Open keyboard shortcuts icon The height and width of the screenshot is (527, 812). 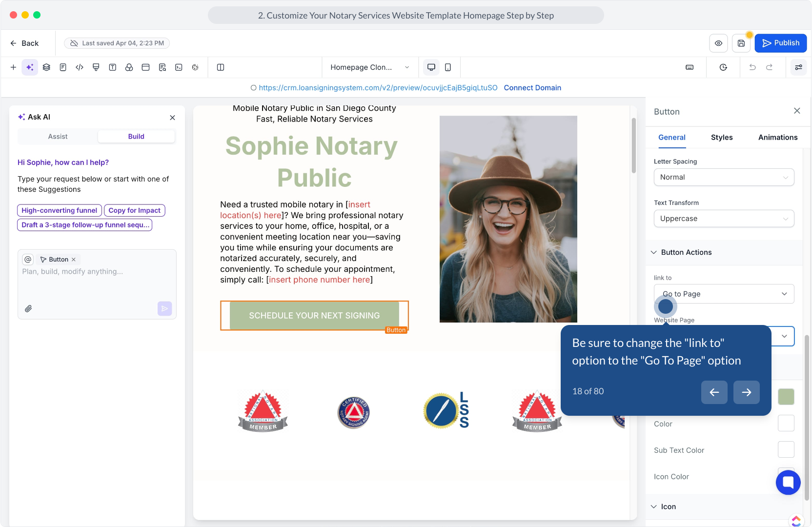(x=690, y=67)
